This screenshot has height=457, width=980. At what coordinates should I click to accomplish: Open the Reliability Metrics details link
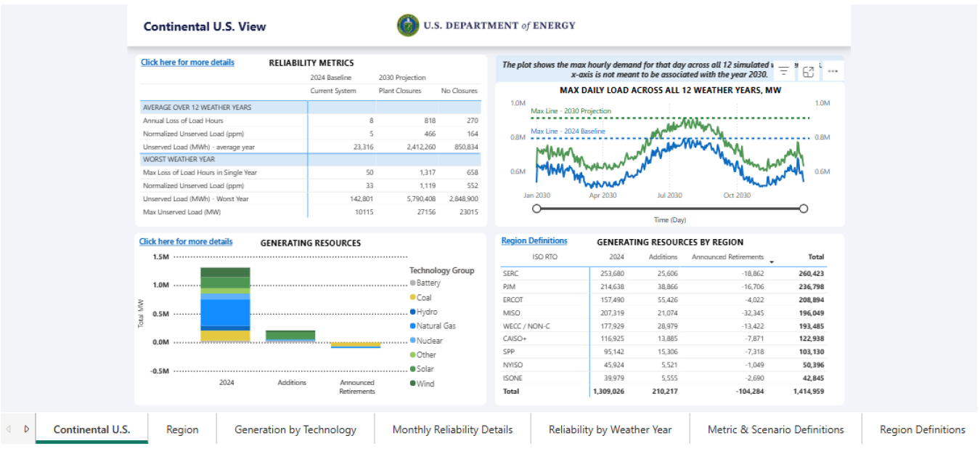point(187,62)
